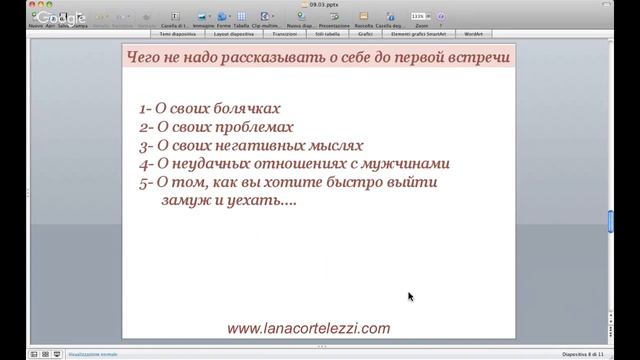640x360 pixels.
Task: Select the Forme shapes icon
Action: [222, 16]
